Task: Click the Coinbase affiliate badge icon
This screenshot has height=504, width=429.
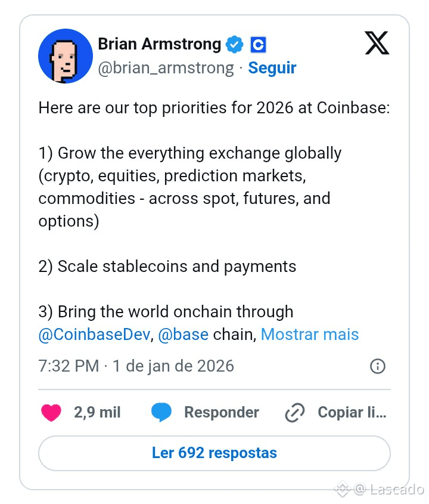Action: tap(258, 45)
